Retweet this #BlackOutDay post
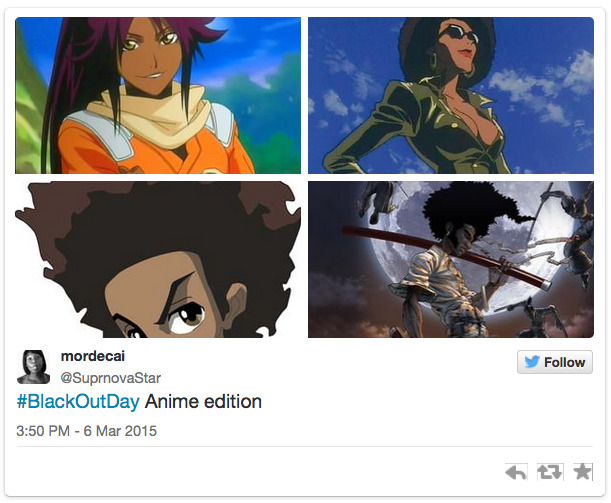This screenshot has height=503, width=611. [x=549, y=472]
